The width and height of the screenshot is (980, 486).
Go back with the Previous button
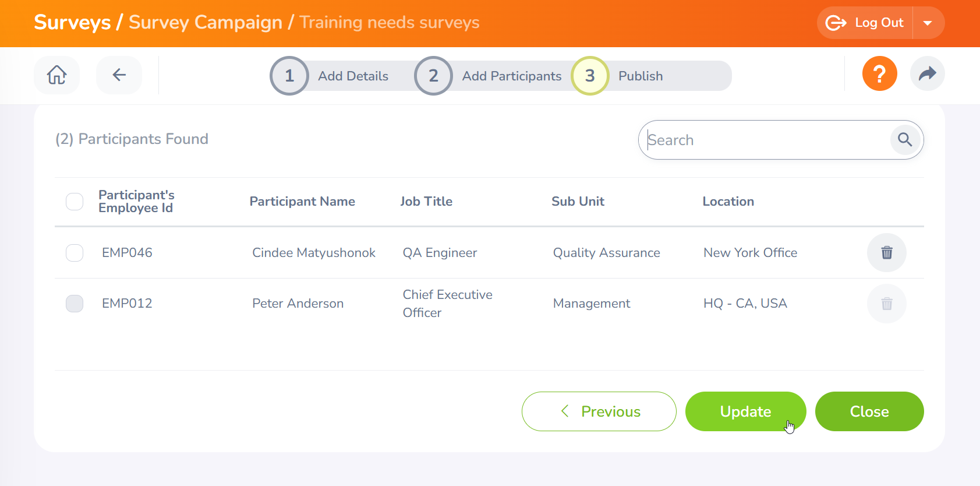(599, 411)
